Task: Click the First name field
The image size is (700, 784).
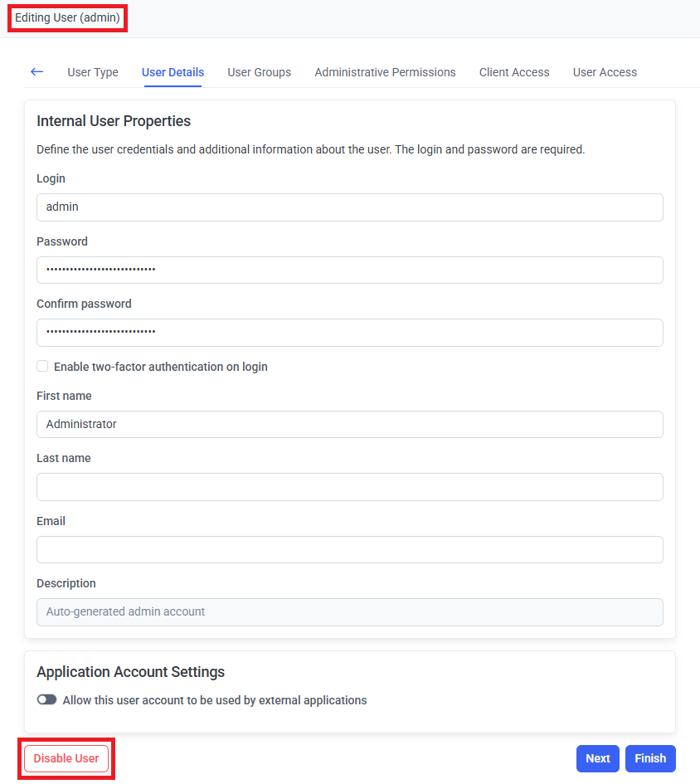Action: click(349, 424)
